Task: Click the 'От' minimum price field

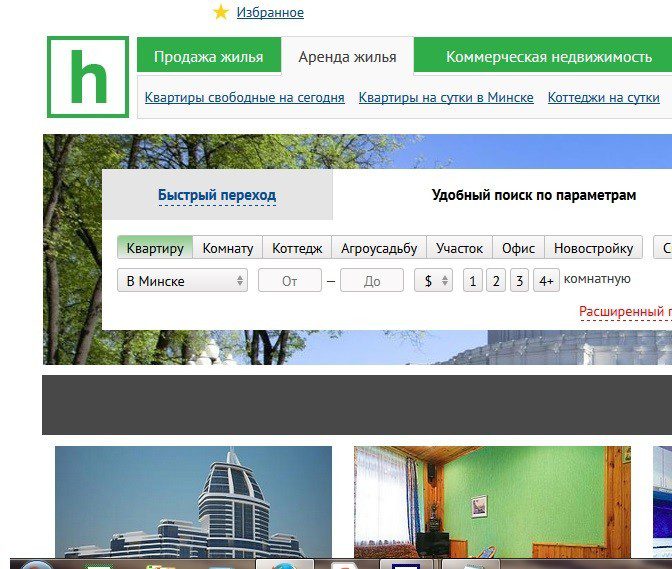Action: tap(290, 281)
